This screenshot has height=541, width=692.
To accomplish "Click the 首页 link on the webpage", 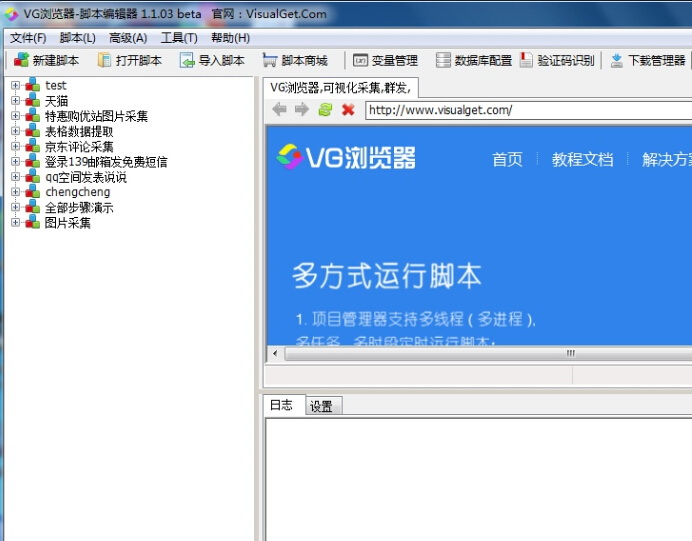I will coord(507,159).
